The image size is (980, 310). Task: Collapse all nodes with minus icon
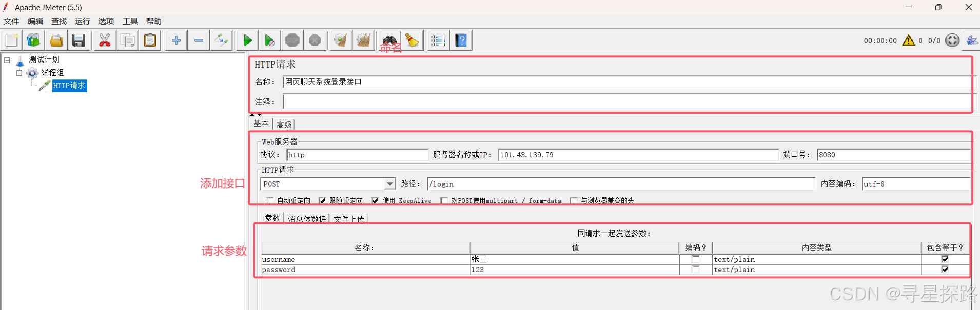click(199, 40)
